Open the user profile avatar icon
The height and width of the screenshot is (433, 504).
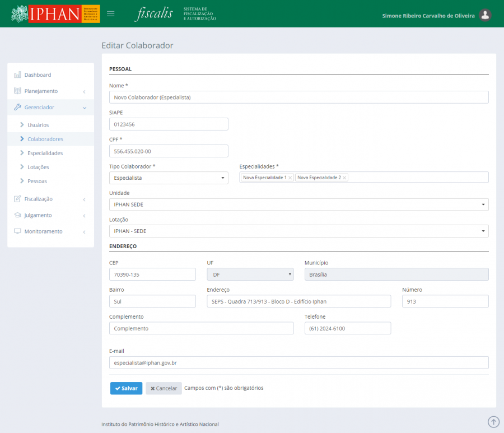(x=486, y=15)
